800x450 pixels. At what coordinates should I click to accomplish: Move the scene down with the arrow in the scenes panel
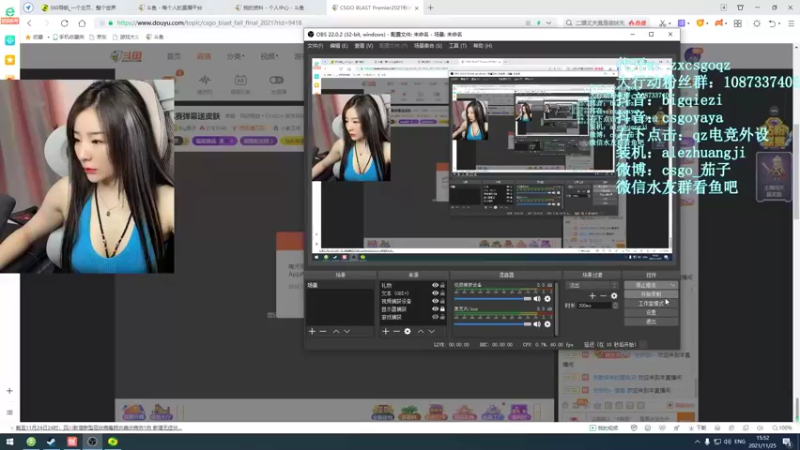click(347, 332)
